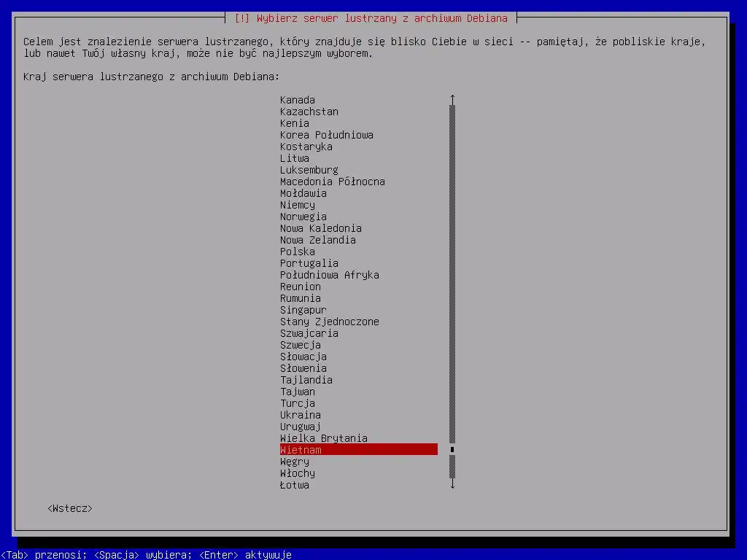Choose Polska as mirror country

pos(359,252)
